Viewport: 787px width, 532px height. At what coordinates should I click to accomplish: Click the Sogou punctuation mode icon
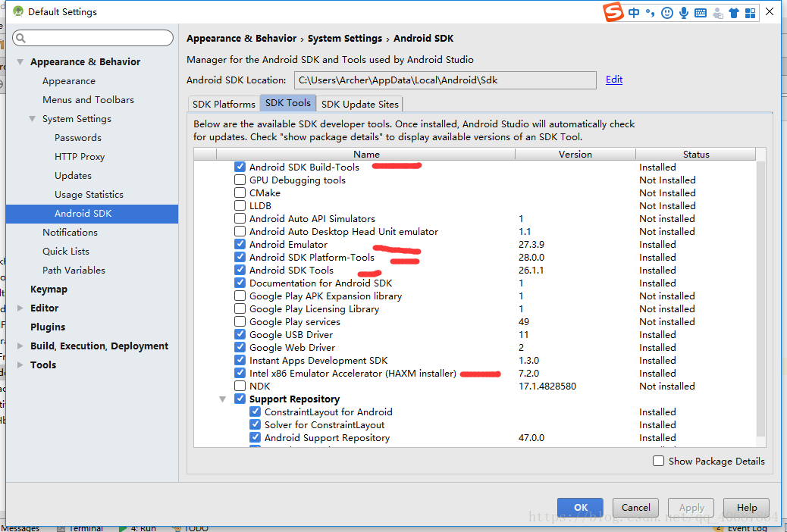click(x=650, y=13)
